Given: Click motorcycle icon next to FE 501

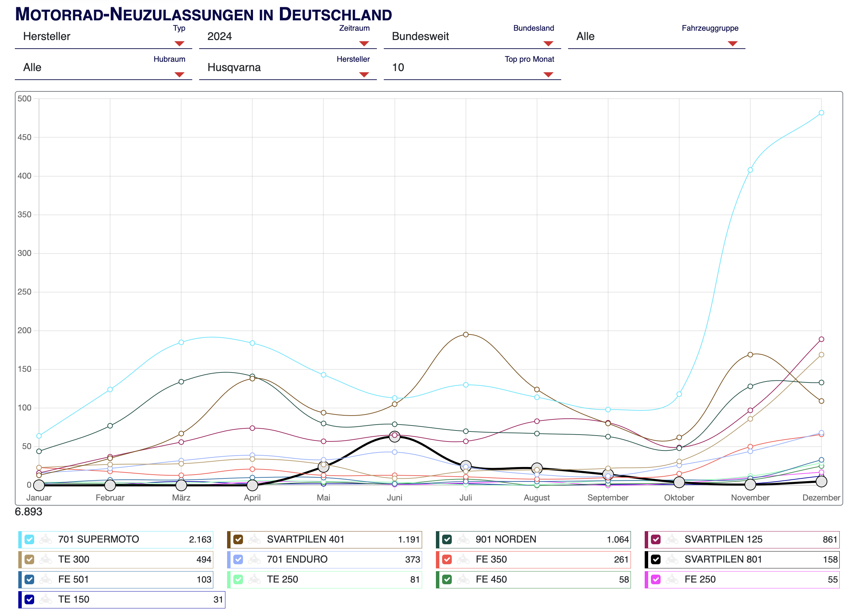Looking at the screenshot, I should click(46, 580).
